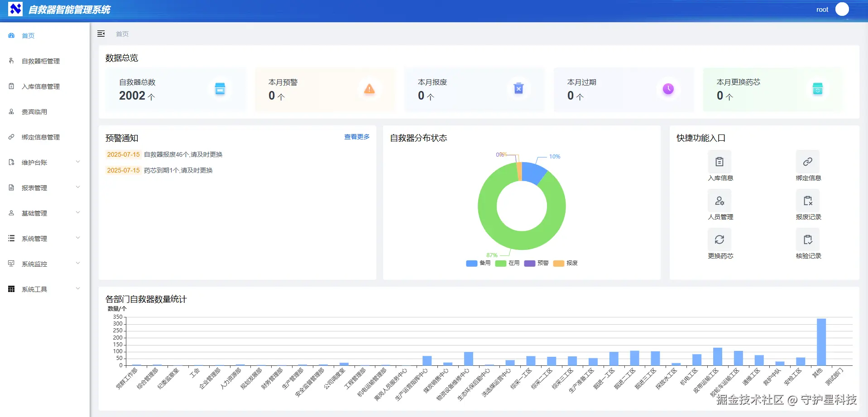Click the 更换药芯 refresh icon

click(719, 240)
